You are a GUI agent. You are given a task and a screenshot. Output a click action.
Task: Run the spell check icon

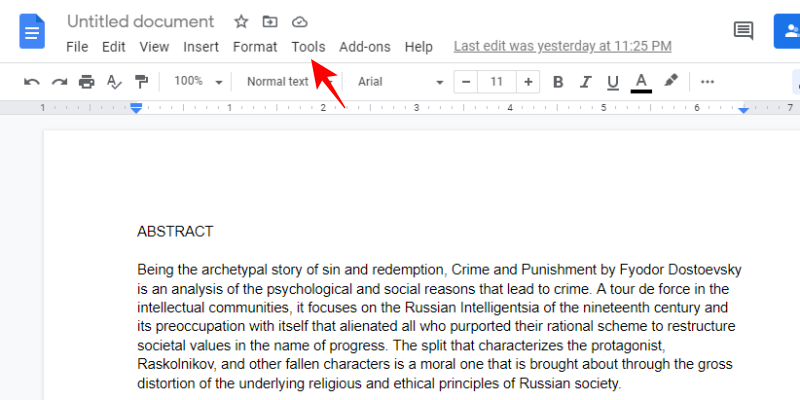(x=114, y=82)
